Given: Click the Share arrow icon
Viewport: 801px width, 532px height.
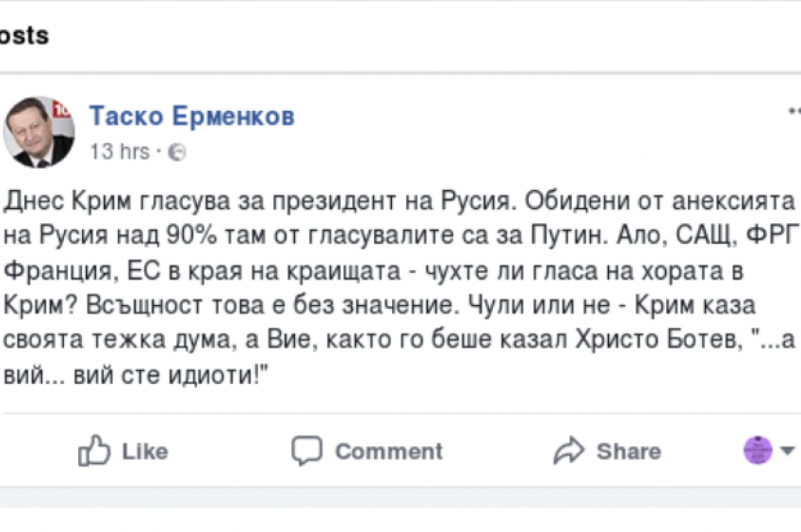Looking at the screenshot, I should [x=569, y=451].
